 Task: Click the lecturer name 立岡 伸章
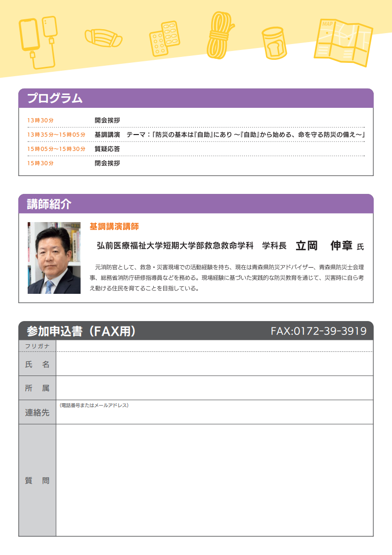(x=324, y=245)
